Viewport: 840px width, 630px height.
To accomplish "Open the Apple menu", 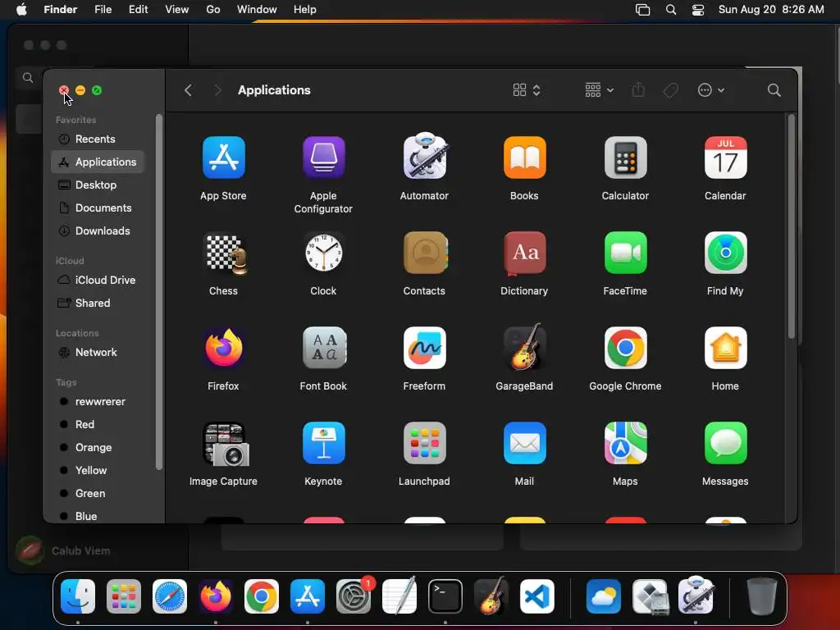I will (21, 10).
